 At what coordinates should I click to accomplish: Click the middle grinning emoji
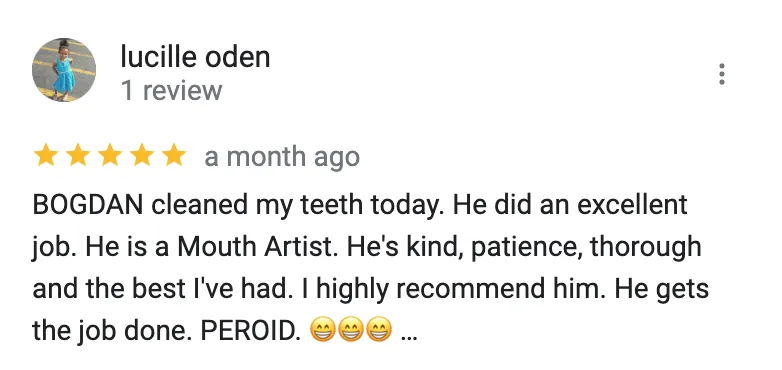coord(351,331)
